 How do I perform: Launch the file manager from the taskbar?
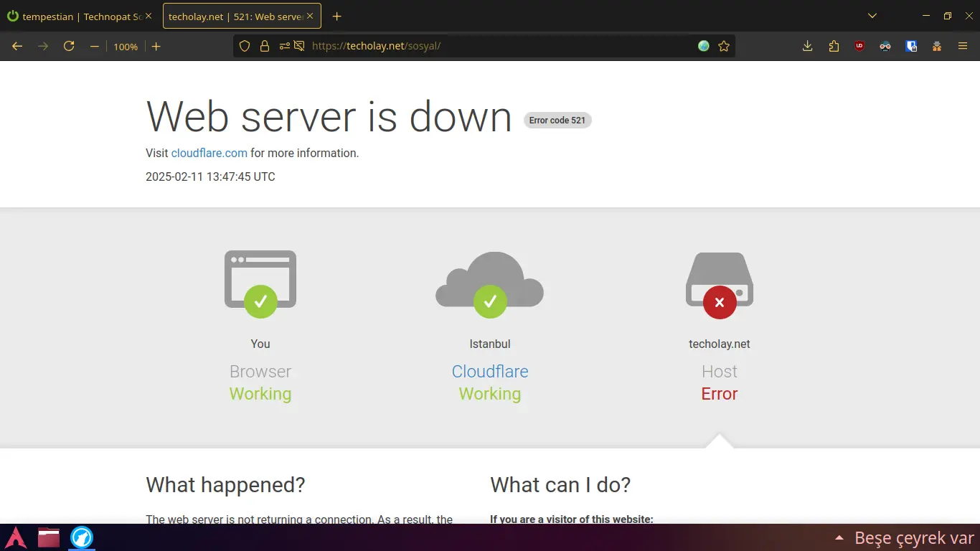pos(49,537)
